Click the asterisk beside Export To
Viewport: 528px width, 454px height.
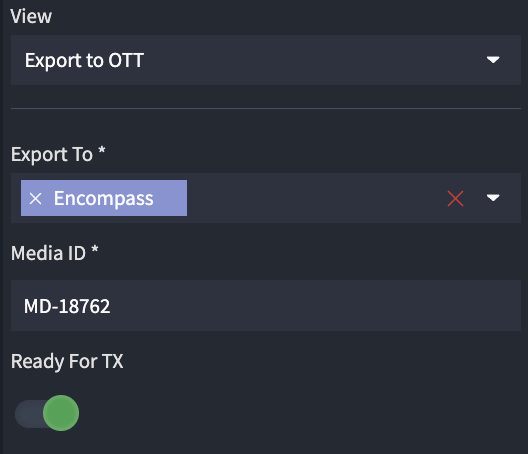pyautogui.click(x=102, y=150)
